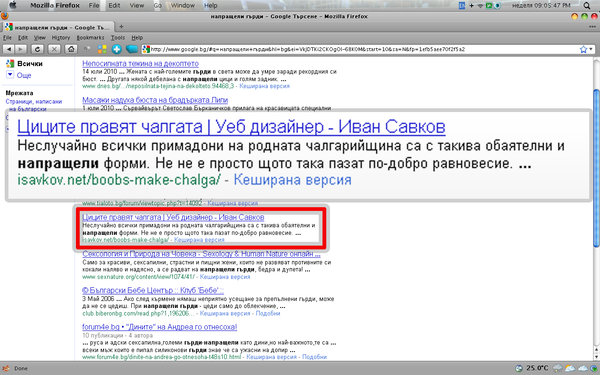Open the forum4e.bg Андреа result link

(160, 327)
